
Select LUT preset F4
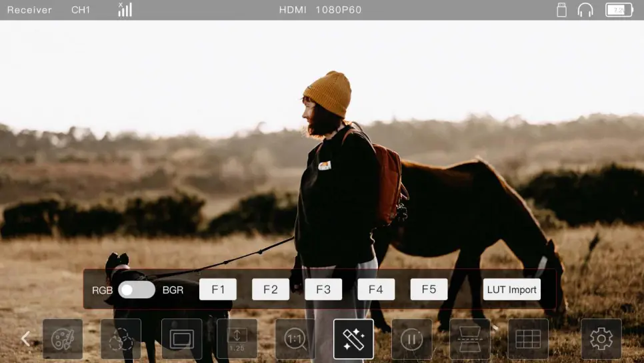pyautogui.click(x=376, y=290)
